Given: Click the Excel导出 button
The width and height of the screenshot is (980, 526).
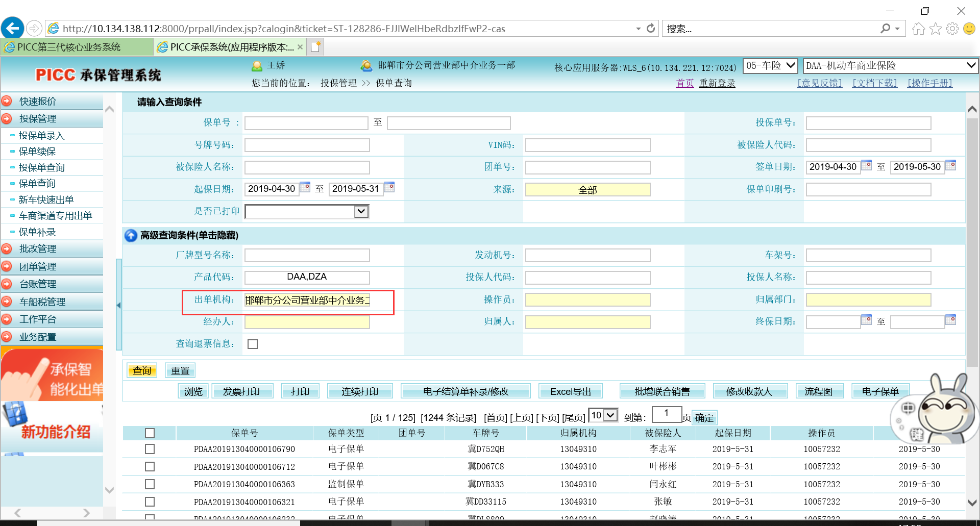Looking at the screenshot, I should pos(570,391).
